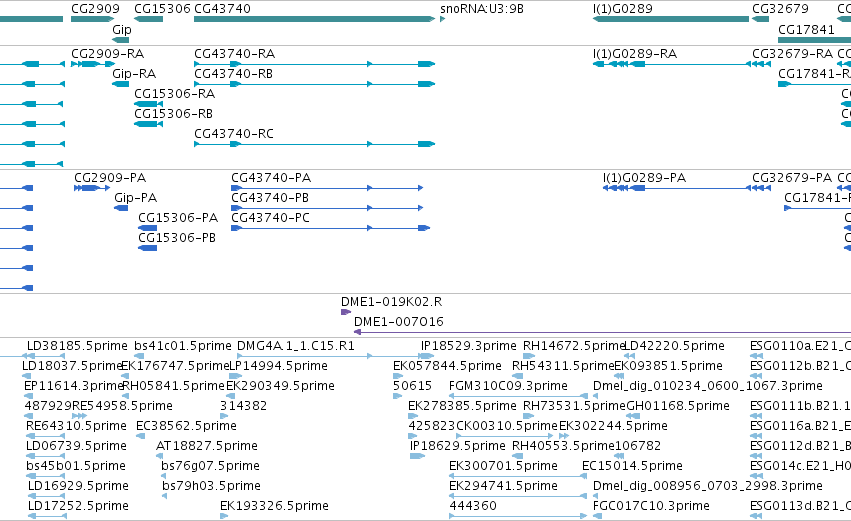The height and width of the screenshot is (521, 851).
Task: Select EST LD42220.5prime
Action: pos(675,346)
